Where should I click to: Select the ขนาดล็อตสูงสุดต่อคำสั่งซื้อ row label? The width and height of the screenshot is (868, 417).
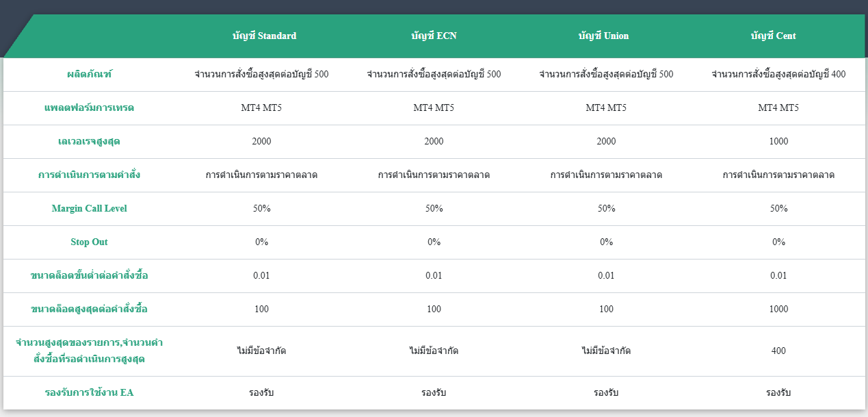click(x=89, y=309)
